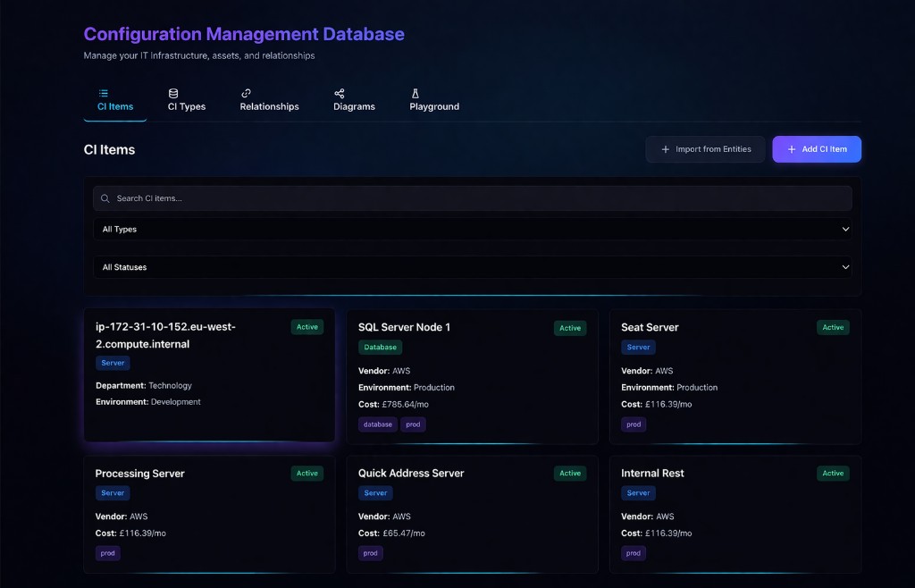915x588 pixels.
Task: Focus the Search CI items field
Action: (472, 198)
